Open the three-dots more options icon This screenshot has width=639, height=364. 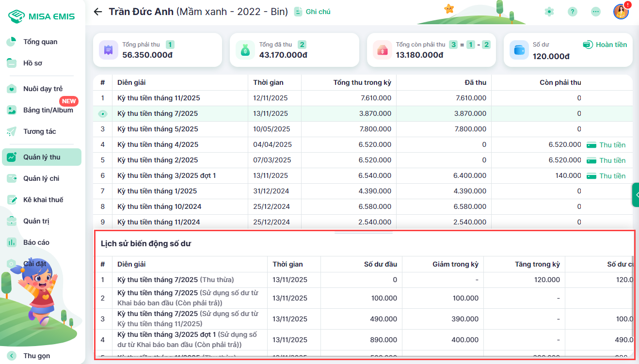596,12
